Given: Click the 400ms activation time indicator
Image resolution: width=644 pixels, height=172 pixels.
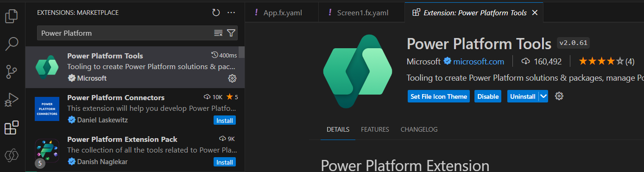Looking at the screenshot, I should (x=224, y=55).
